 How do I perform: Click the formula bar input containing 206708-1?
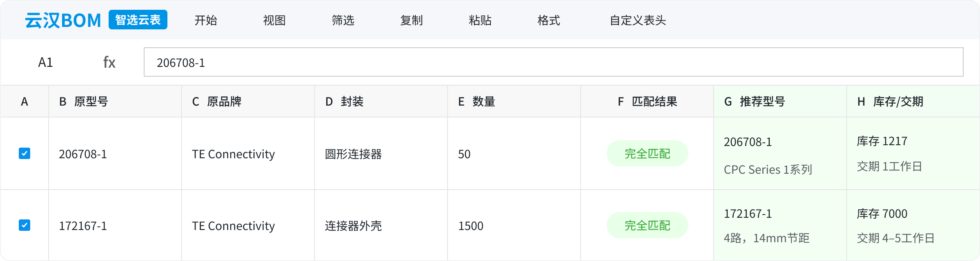click(554, 62)
